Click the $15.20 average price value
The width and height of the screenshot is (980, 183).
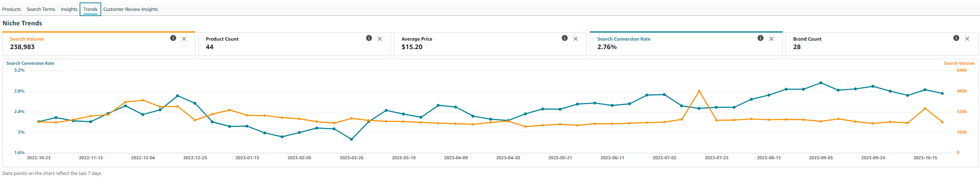pyautogui.click(x=412, y=47)
